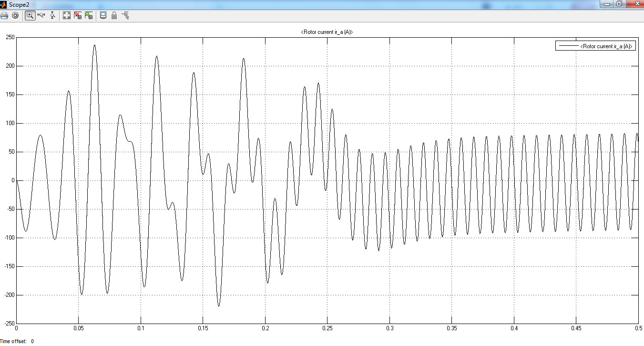This screenshot has width=644, height=346.
Task: Select the Zoom X-axis tool
Action: tap(41, 15)
